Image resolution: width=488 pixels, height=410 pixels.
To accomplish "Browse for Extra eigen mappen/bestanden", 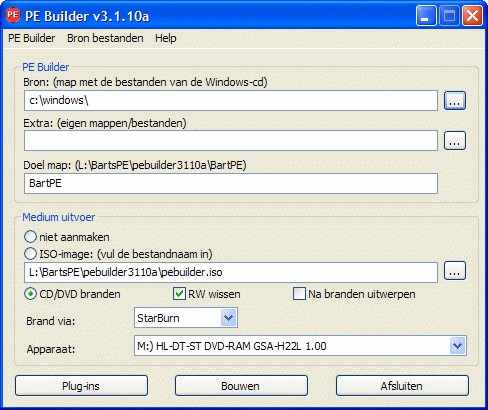I will pyautogui.click(x=455, y=140).
